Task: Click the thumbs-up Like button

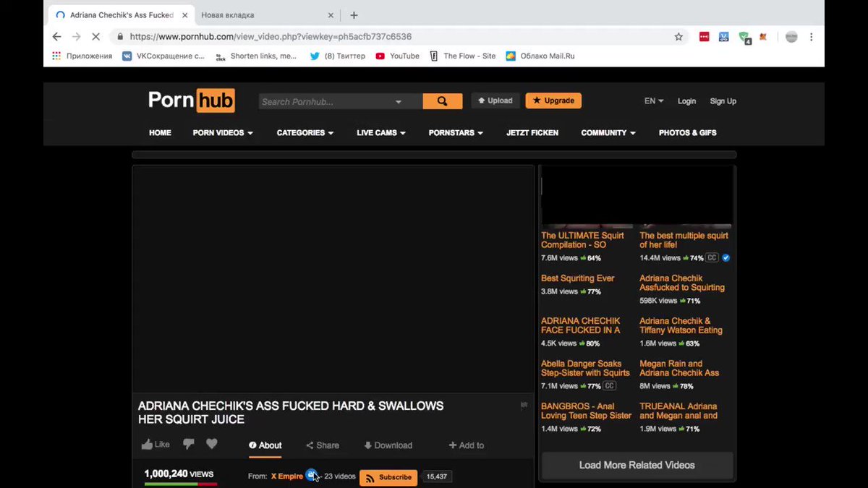Action: click(x=156, y=445)
